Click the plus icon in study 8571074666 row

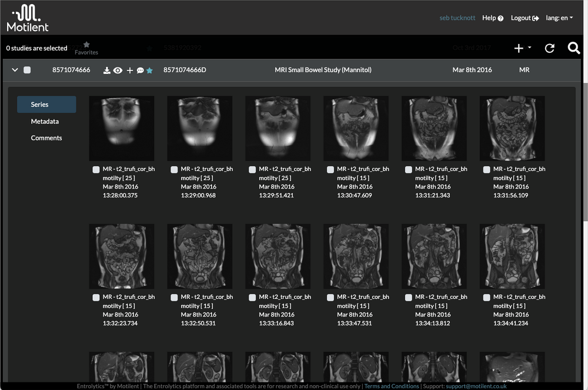[x=130, y=70]
